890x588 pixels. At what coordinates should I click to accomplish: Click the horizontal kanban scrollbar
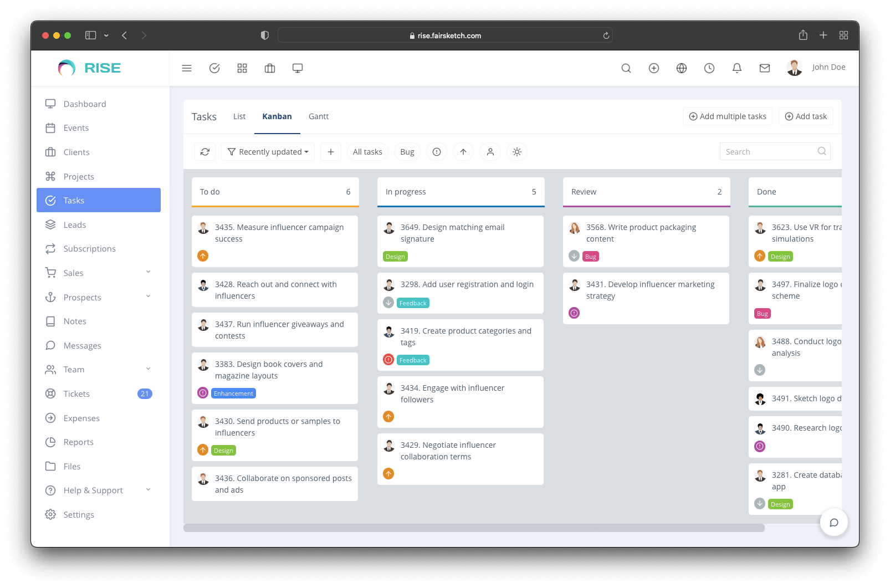474,528
